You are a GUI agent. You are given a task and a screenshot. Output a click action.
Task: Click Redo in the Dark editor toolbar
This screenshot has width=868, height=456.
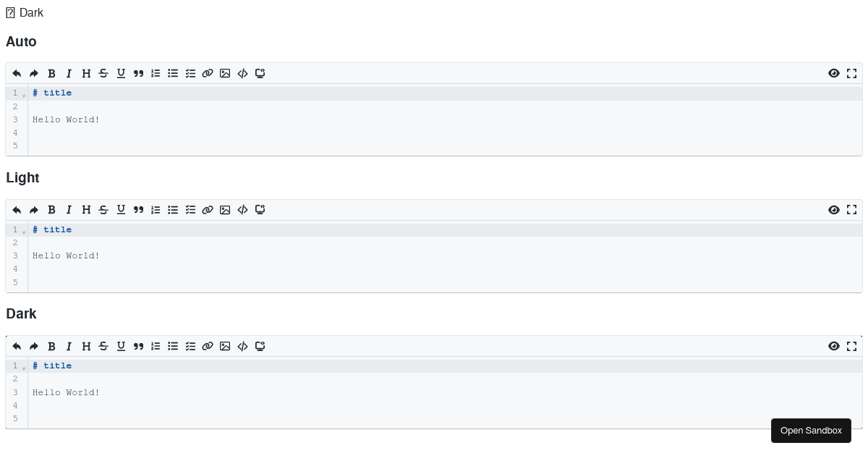pos(34,346)
